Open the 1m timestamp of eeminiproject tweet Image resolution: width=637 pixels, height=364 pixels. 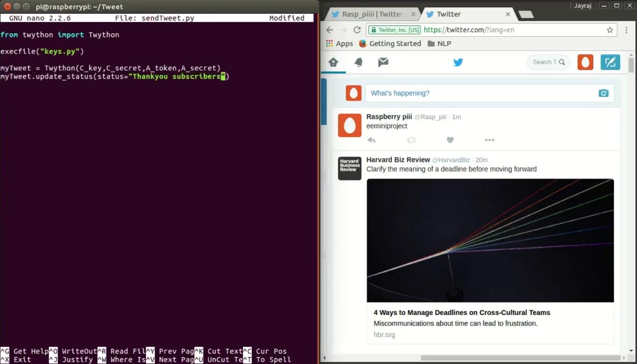(456, 117)
